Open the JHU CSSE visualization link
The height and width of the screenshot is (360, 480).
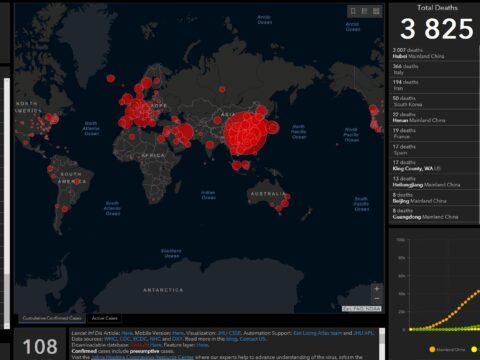229,333
